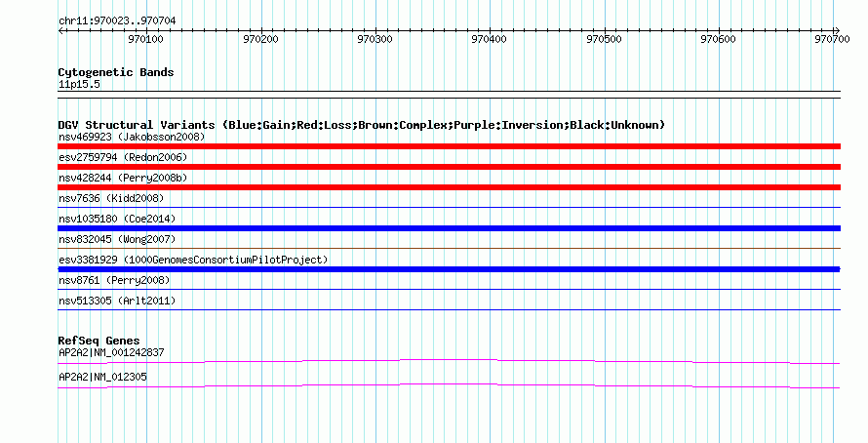This screenshot has width=868, height=443.
Task: Click the RefSeq Genes track title
Action: pos(99,342)
